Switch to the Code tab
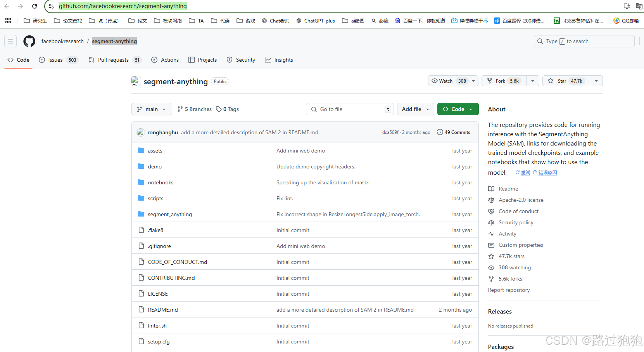 tap(18, 60)
